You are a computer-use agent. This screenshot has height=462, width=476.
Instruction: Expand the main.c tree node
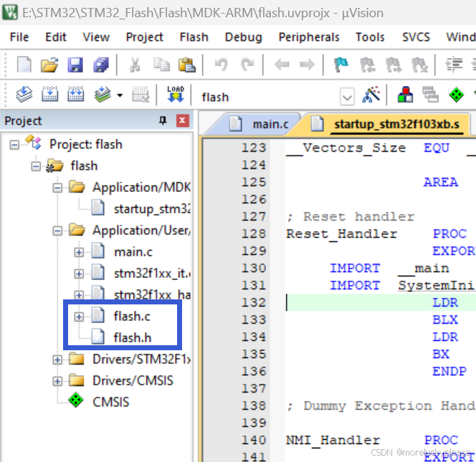point(79,252)
